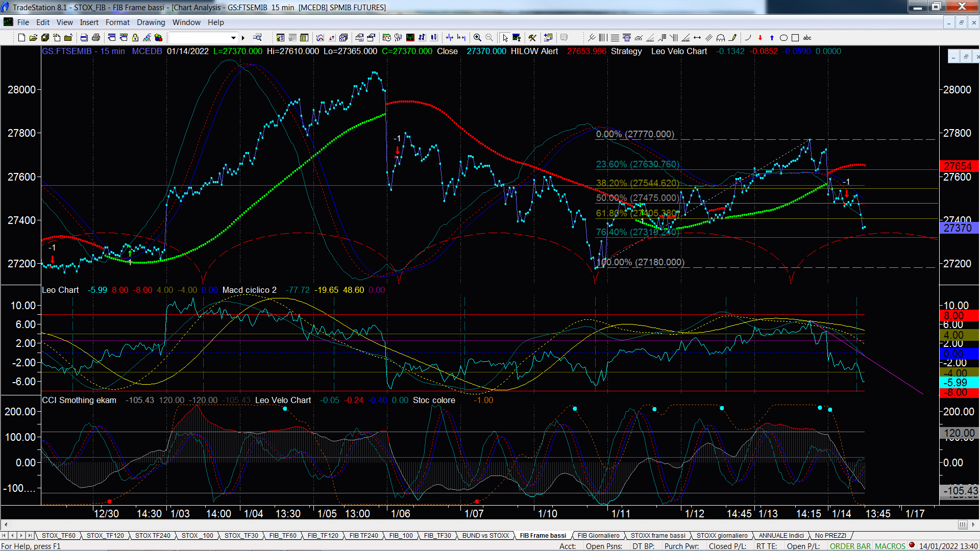Click the Macd ciclico 2 indicator label
The width and height of the screenshot is (980, 551).
[x=249, y=290]
